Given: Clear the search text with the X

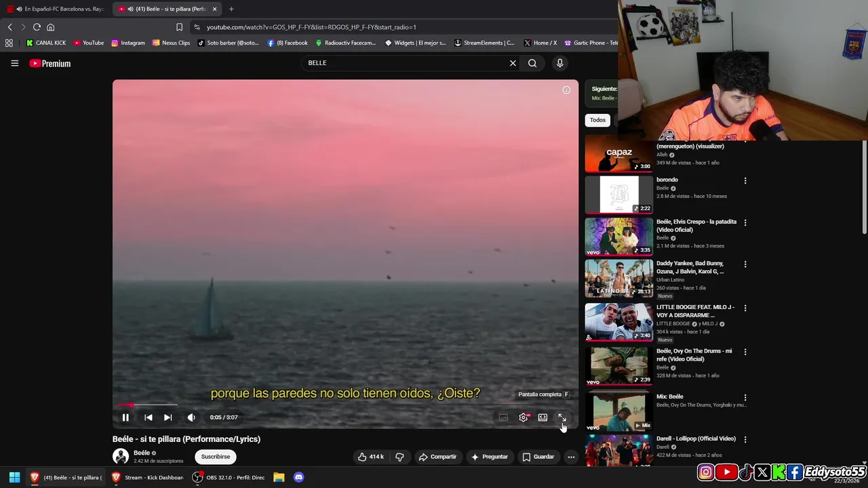Looking at the screenshot, I should tap(513, 63).
